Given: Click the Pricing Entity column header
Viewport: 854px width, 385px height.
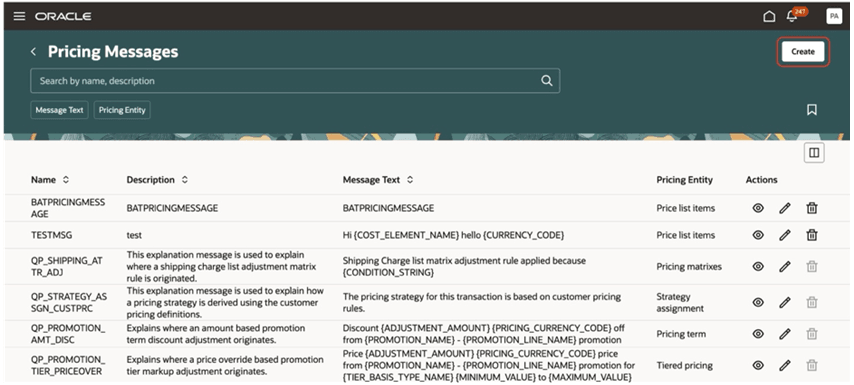Looking at the screenshot, I should coord(684,180).
